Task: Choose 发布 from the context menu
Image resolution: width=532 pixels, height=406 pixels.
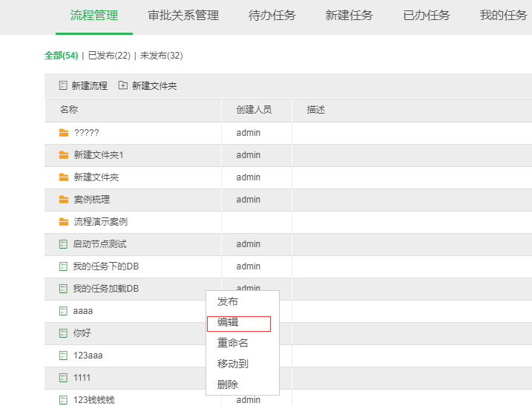Action: coord(228,302)
